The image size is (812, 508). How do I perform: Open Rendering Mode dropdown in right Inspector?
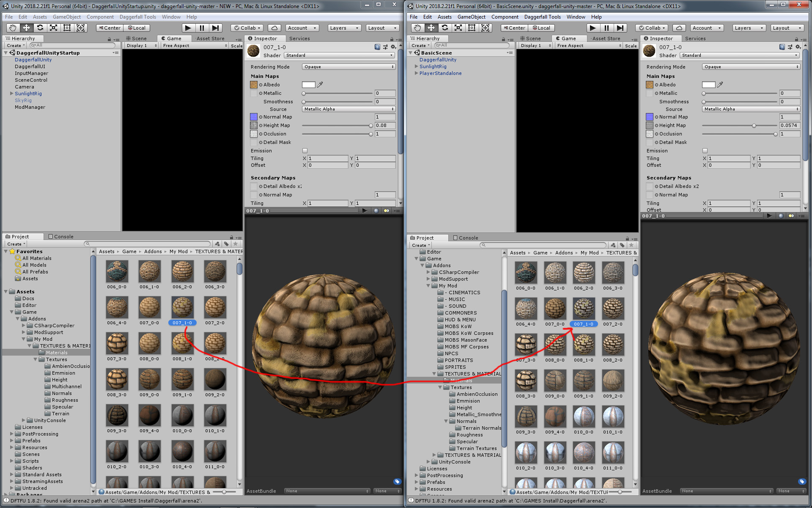(x=751, y=67)
